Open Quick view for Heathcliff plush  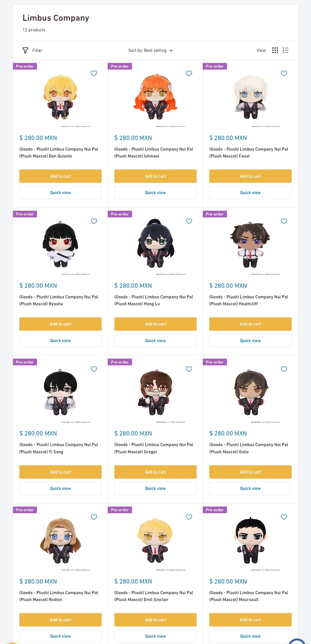251,340
